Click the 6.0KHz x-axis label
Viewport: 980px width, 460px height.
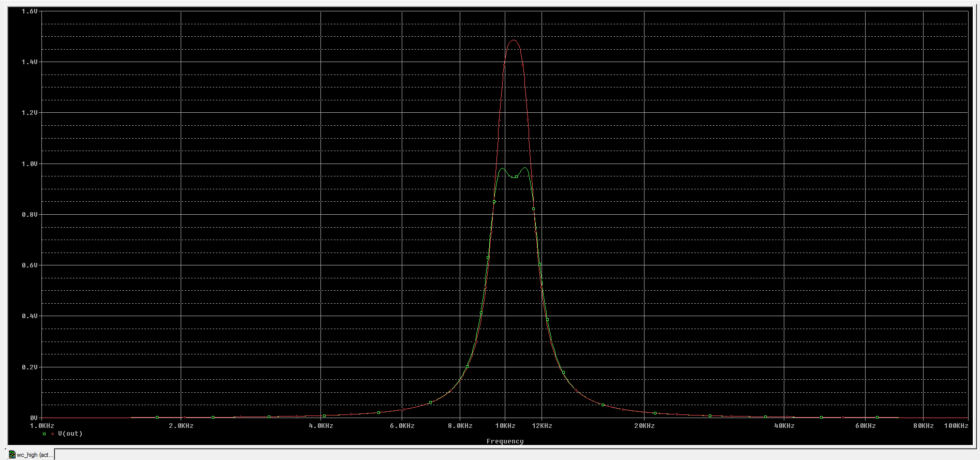pyautogui.click(x=402, y=426)
